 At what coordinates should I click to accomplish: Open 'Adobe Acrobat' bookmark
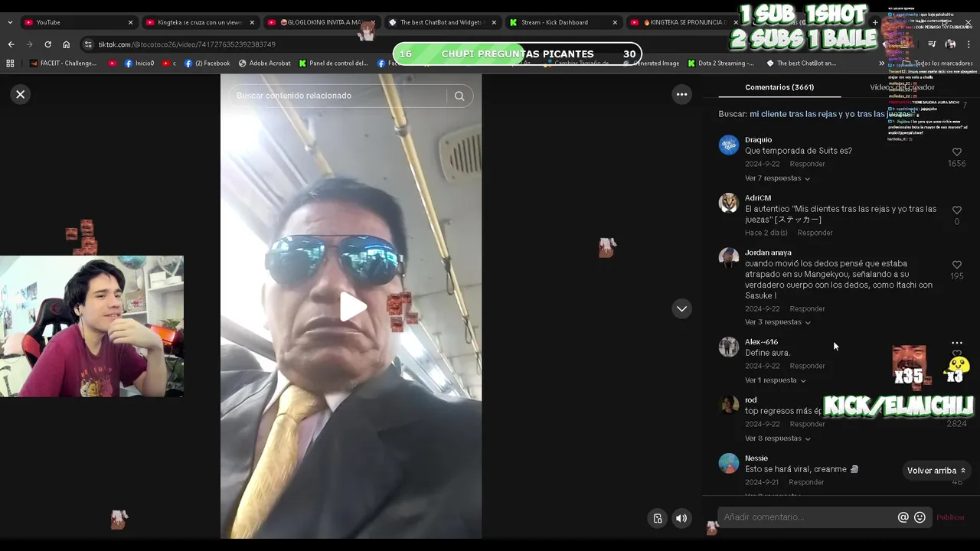point(264,64)
